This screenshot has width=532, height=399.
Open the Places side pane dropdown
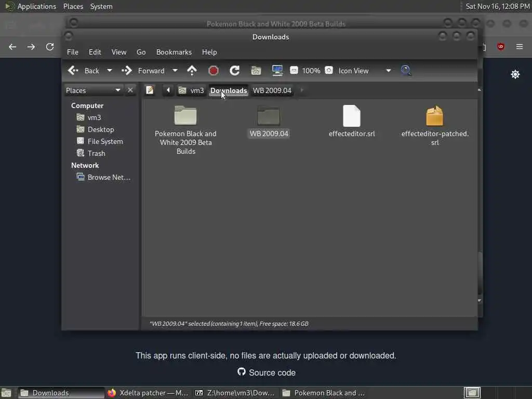[94, 90]
